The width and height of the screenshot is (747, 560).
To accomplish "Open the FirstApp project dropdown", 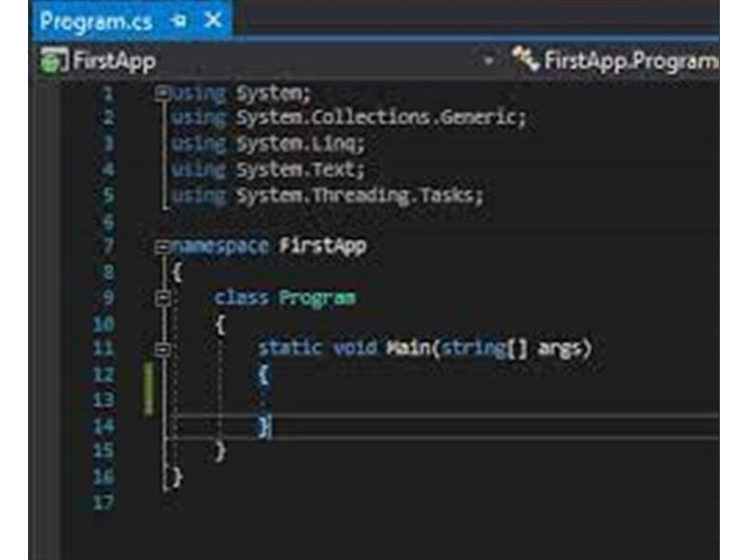I will coord(487,61).
